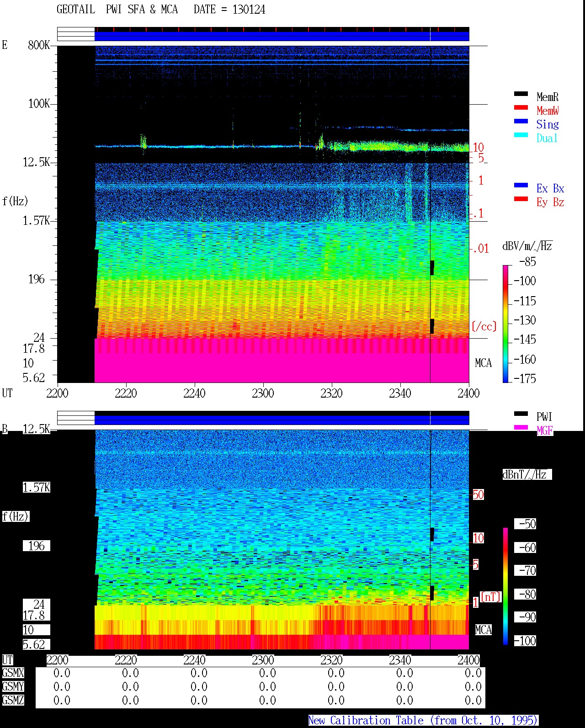Click the dBV/m/√Hz color scale bar
The image size is (585, 728).
(x=505, y=324)
